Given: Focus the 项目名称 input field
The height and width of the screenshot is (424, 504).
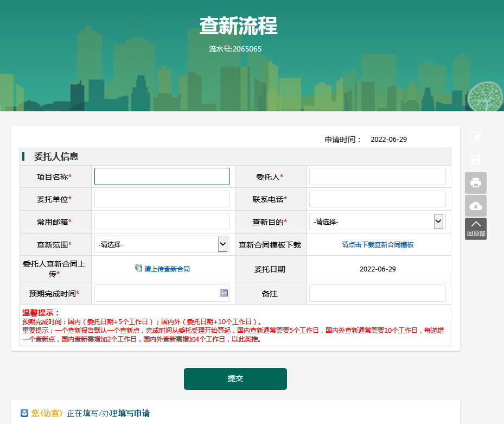Looking at the screenshot, I should 162,176.
